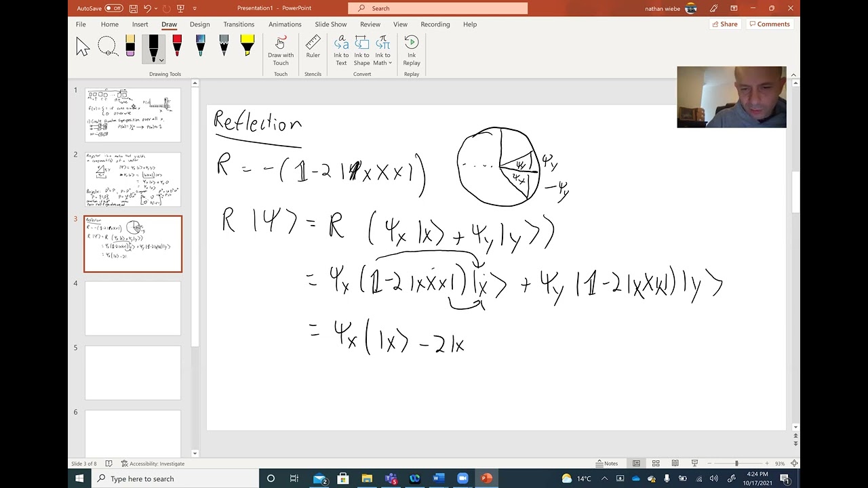868x488 pixels.
Task: Open the Undo history dropdown
Action: (x=155, y=8)
